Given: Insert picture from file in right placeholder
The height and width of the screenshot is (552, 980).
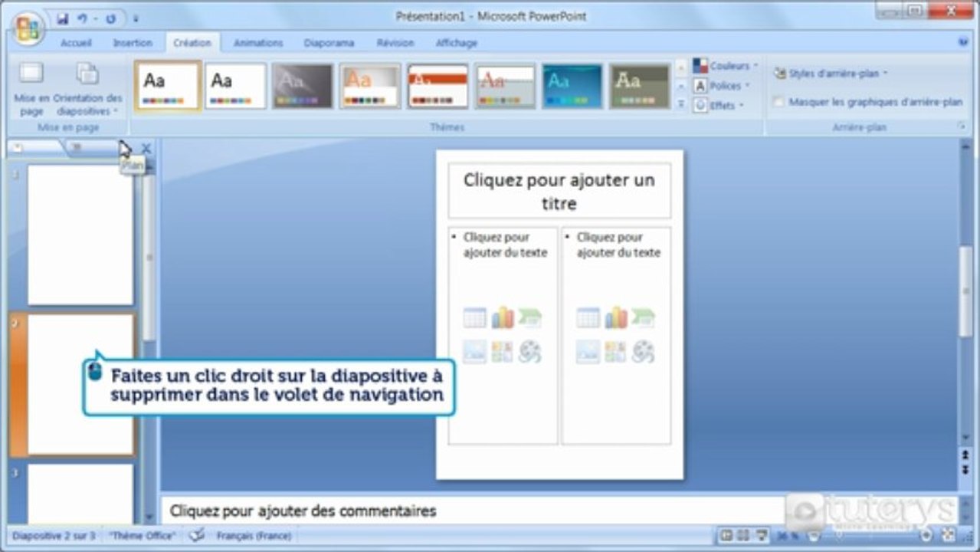Looking at the screenshot, I should point(588,351).
